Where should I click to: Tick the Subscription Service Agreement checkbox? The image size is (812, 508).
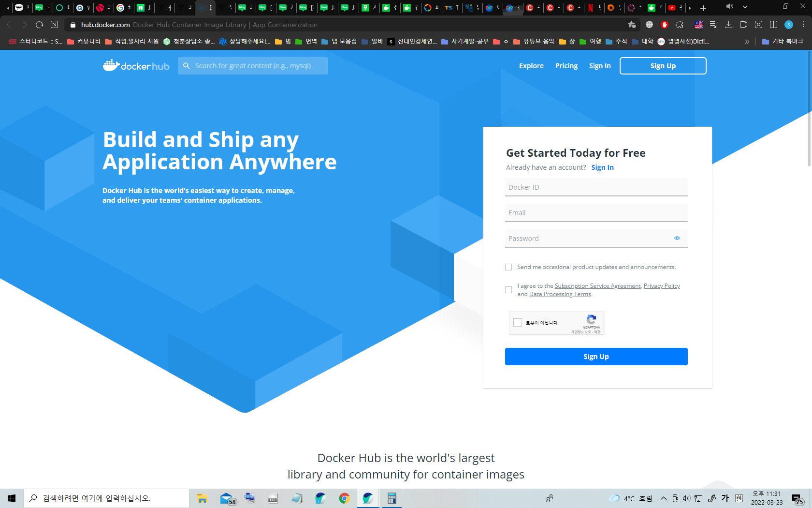click(x=508, y=290)
